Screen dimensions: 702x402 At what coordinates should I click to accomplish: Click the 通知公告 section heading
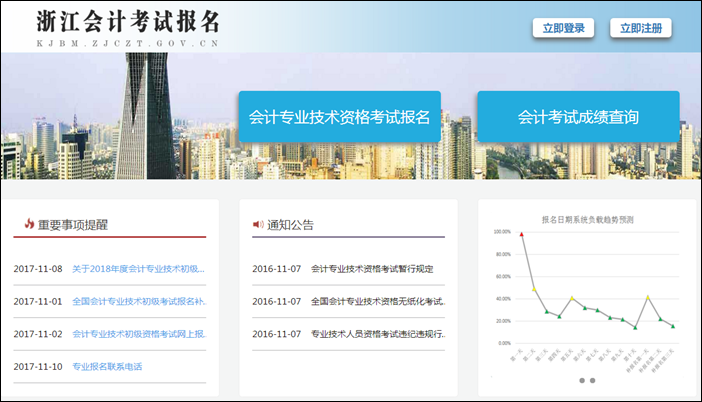[x=290, y=225]
